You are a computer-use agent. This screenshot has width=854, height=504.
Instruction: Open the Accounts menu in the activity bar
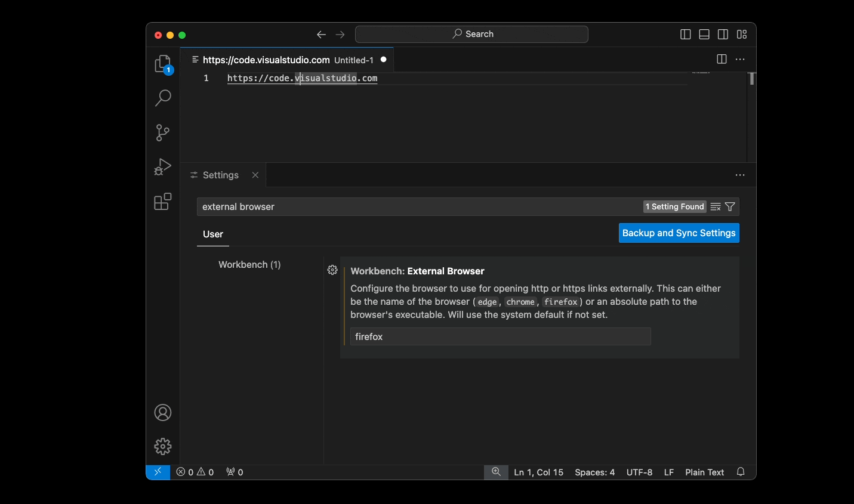pos(162,412)
